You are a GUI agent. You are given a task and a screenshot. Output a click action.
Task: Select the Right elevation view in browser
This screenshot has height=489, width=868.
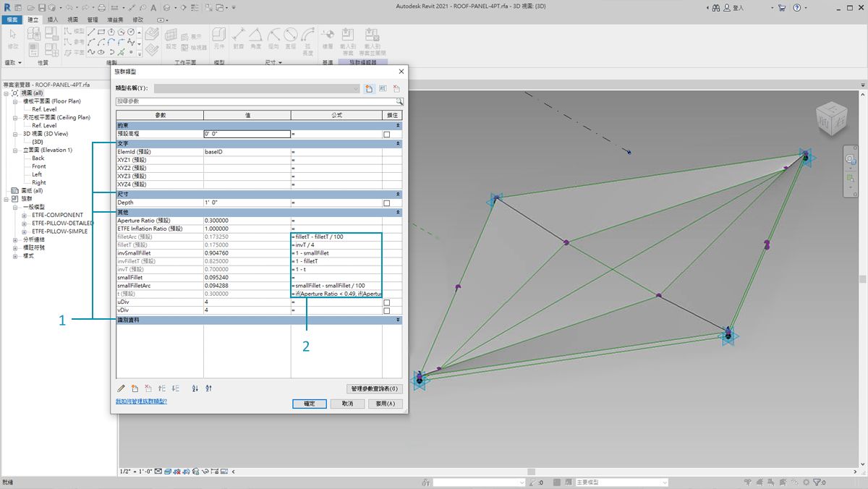39,182
